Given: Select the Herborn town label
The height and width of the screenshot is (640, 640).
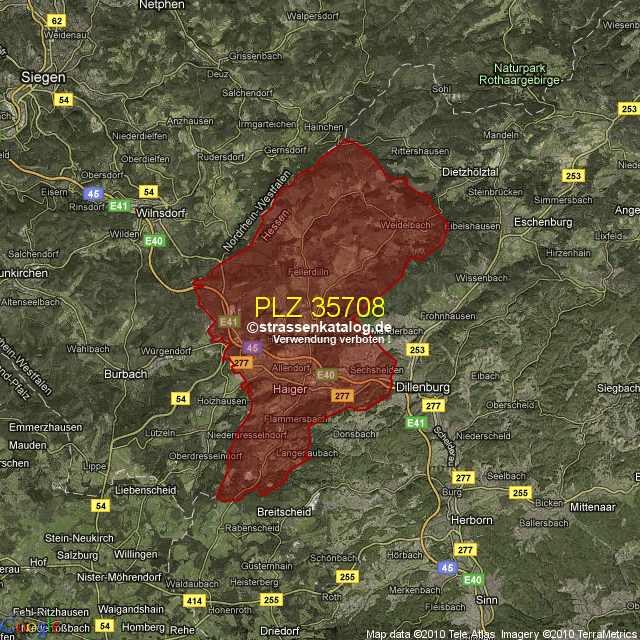Looking at the screenshot, I should click(x=471, y=520).
